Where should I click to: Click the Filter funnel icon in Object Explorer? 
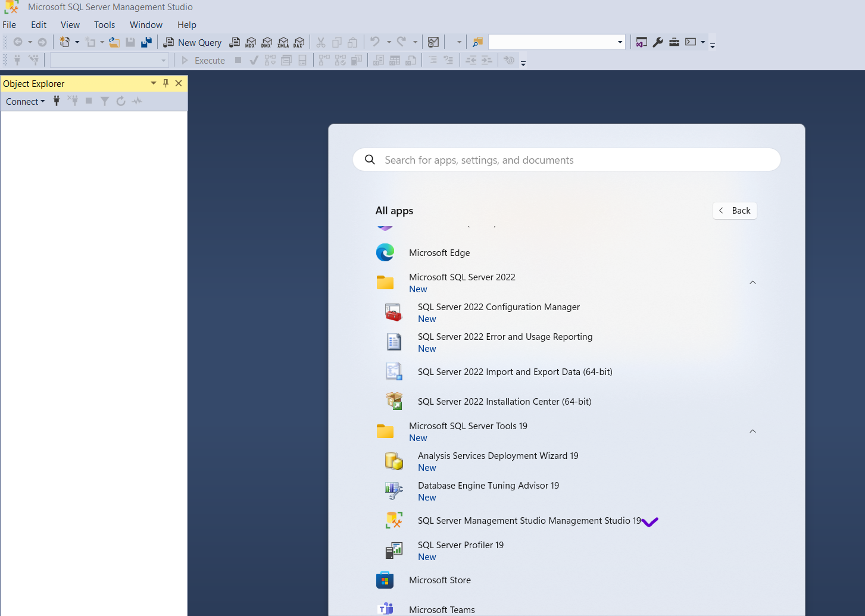105,101
